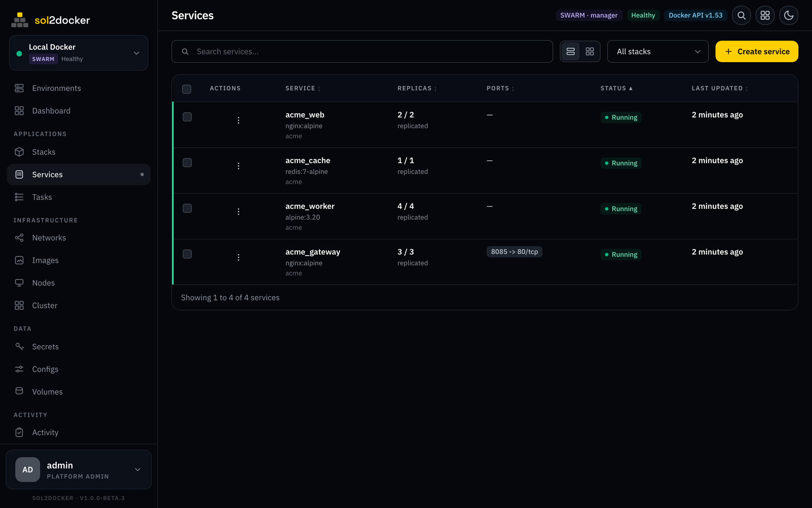Go to Environments page
812x508 pixels.
pos(79,88)
